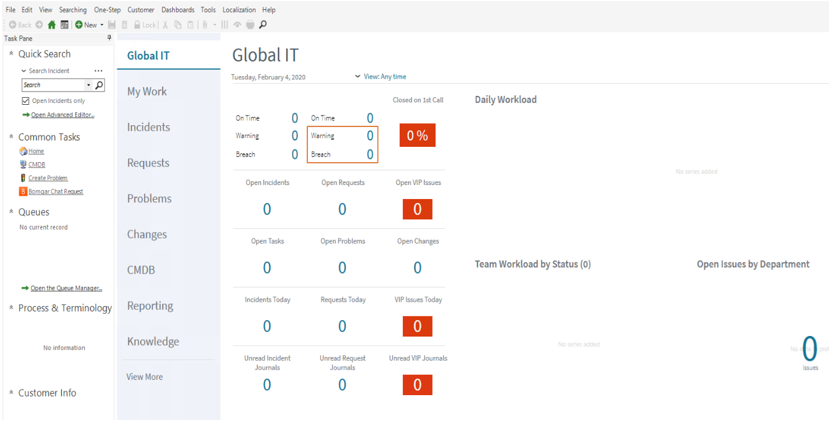Click the red Open VIP Issues tile
Screen dimensions: 829x421
coord(417,209)
